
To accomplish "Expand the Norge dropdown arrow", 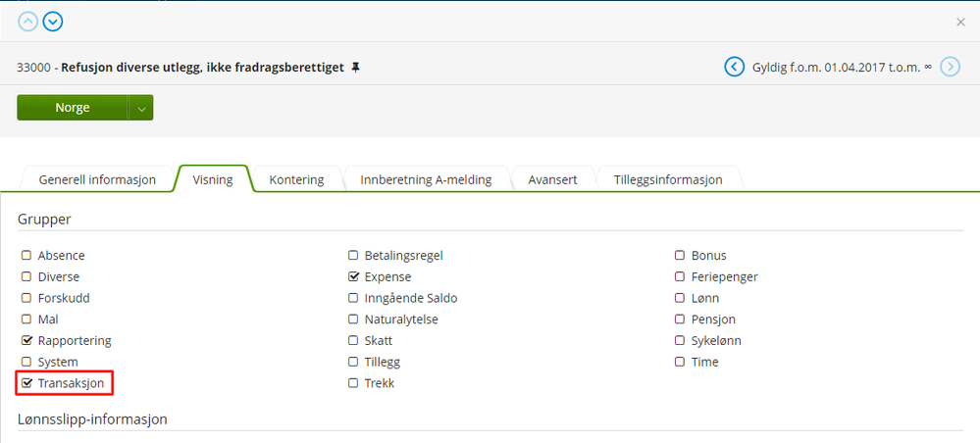I will tap(141, 108).
